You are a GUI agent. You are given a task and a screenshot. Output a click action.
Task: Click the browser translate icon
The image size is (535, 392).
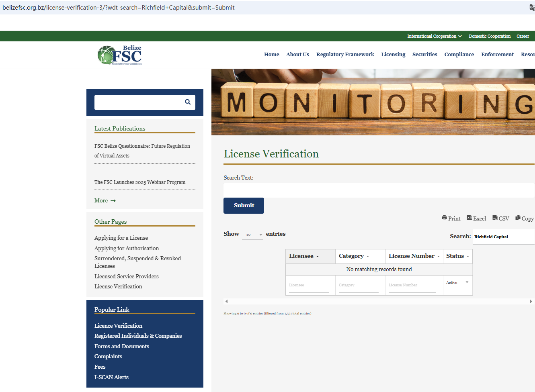[x=532, y=8]
